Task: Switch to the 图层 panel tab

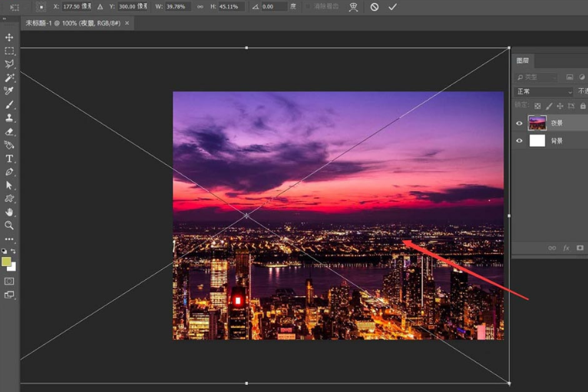Action: (x=523, y=61)
